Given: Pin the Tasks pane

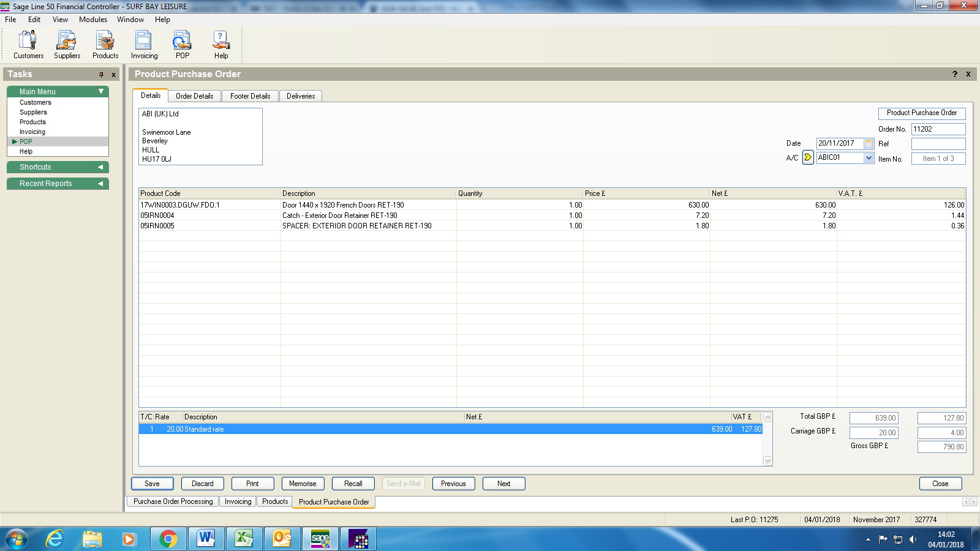Looking at the screenshot, I should (101, 75).
